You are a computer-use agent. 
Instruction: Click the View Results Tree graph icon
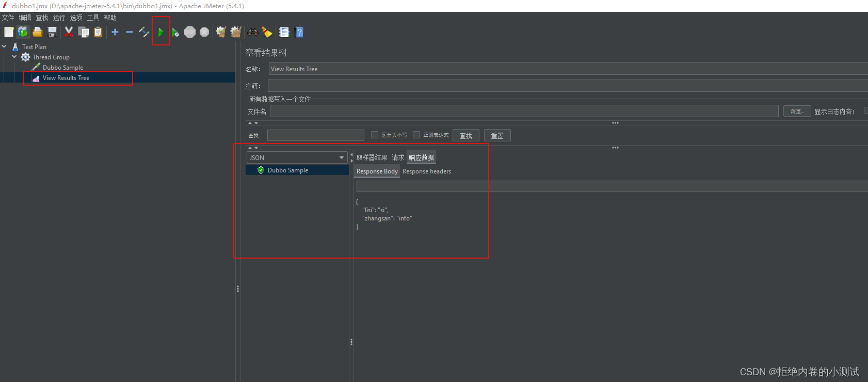36,78
